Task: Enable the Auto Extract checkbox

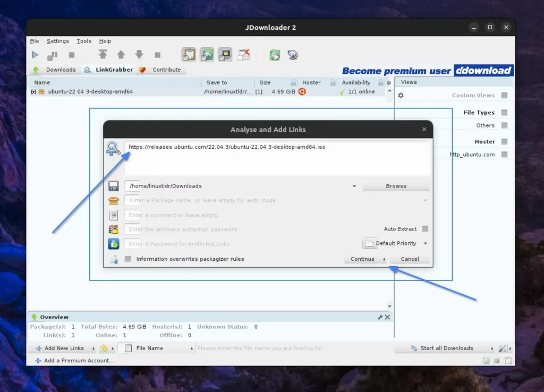Action: pos(425,229)
